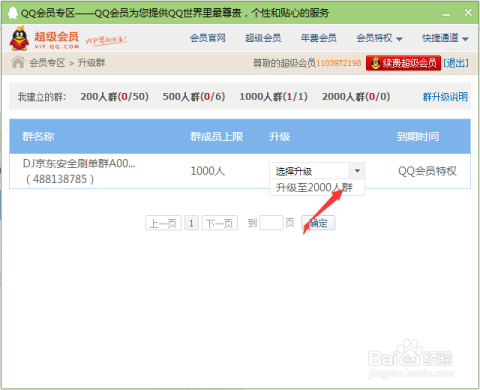Viewport: 480px width, 390px height.
Task: Open the 超级会员 navigation item
Action: (263, 38)
